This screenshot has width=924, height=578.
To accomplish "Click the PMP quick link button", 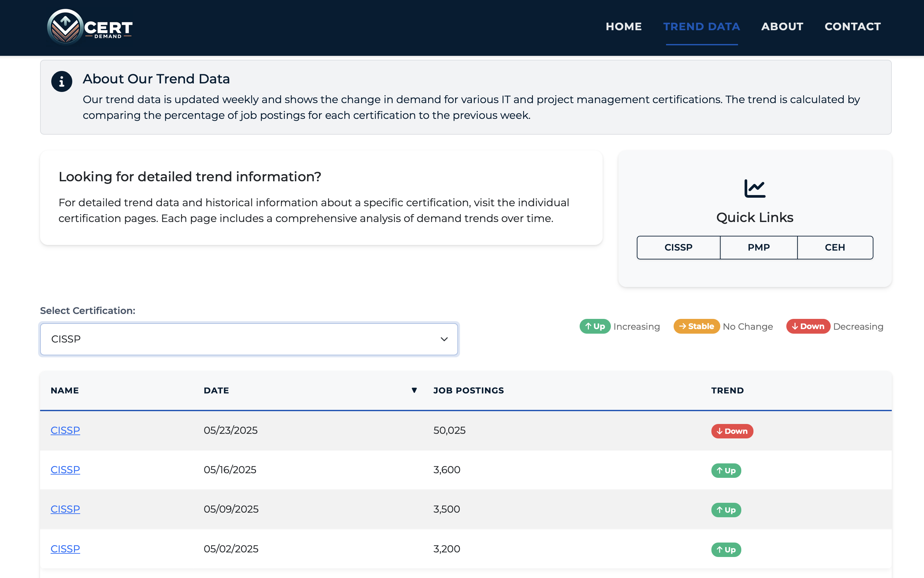I will coord(759,247).
